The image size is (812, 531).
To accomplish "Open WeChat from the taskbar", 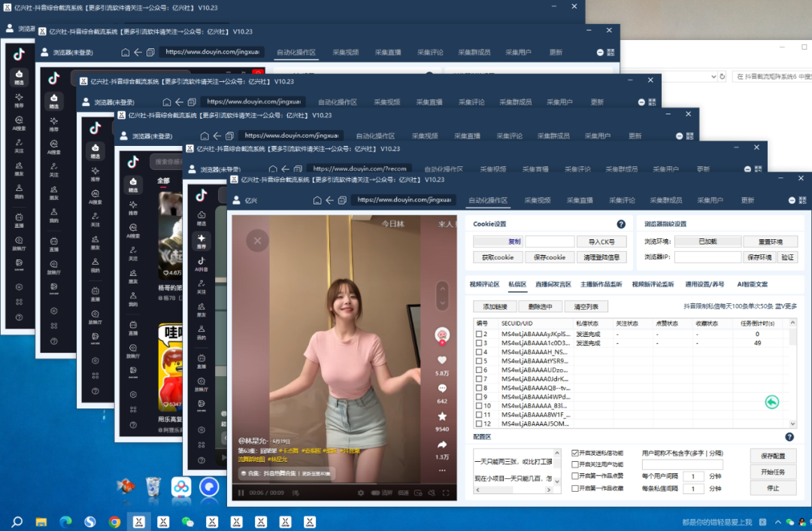I will (x=187, y=522).
